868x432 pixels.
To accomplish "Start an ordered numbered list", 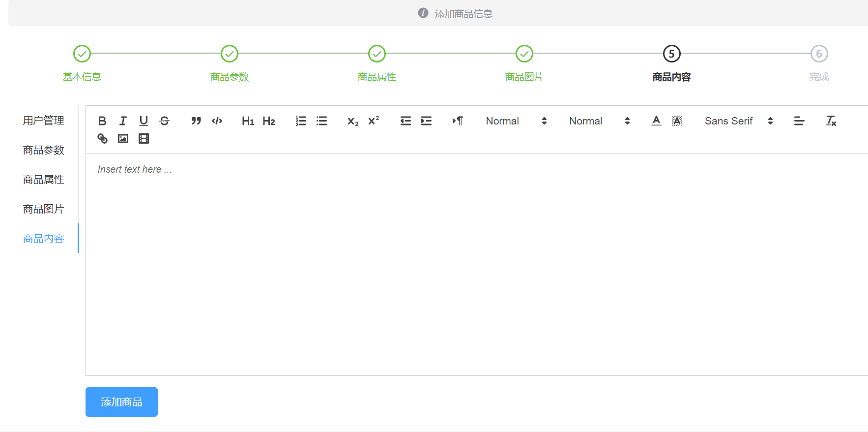I will point(301,121).
